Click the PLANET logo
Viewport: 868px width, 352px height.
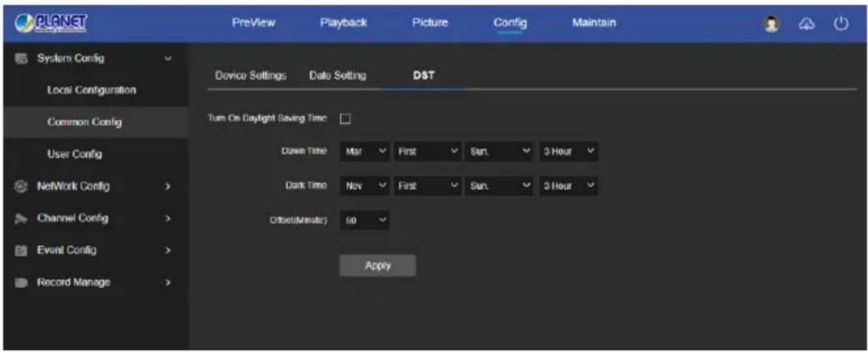(x=52, y=23)
